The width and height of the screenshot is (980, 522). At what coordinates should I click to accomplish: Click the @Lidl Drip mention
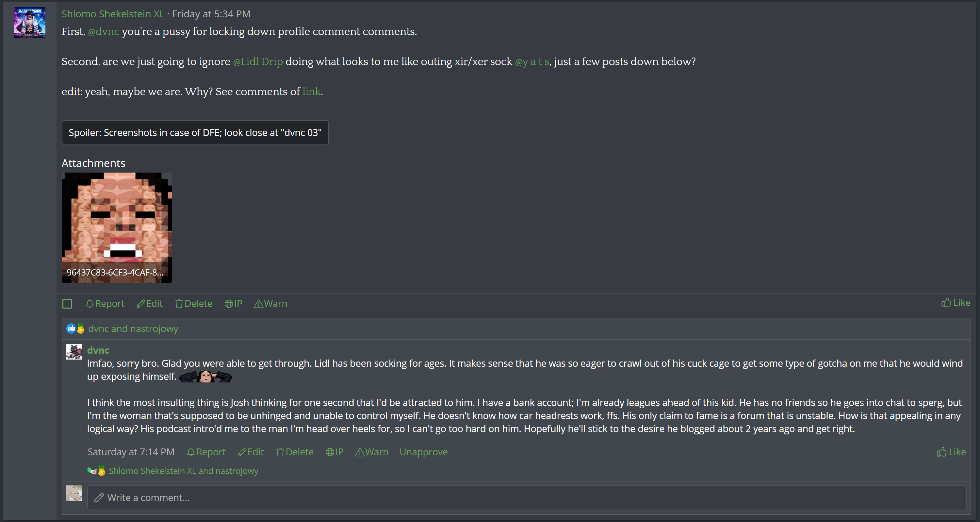[257, 61]
